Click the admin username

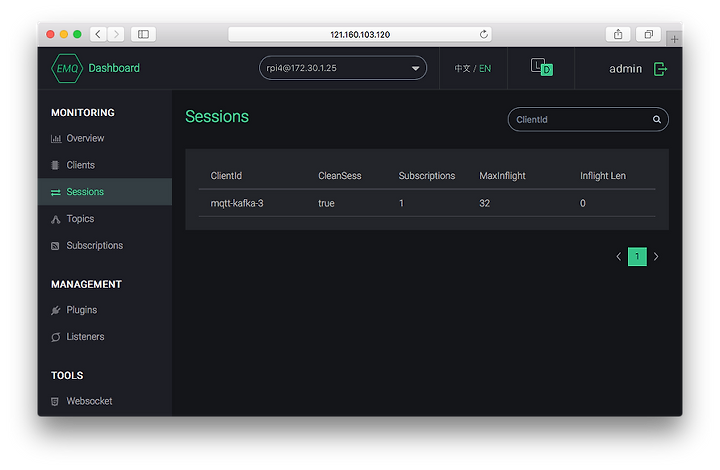625,69
